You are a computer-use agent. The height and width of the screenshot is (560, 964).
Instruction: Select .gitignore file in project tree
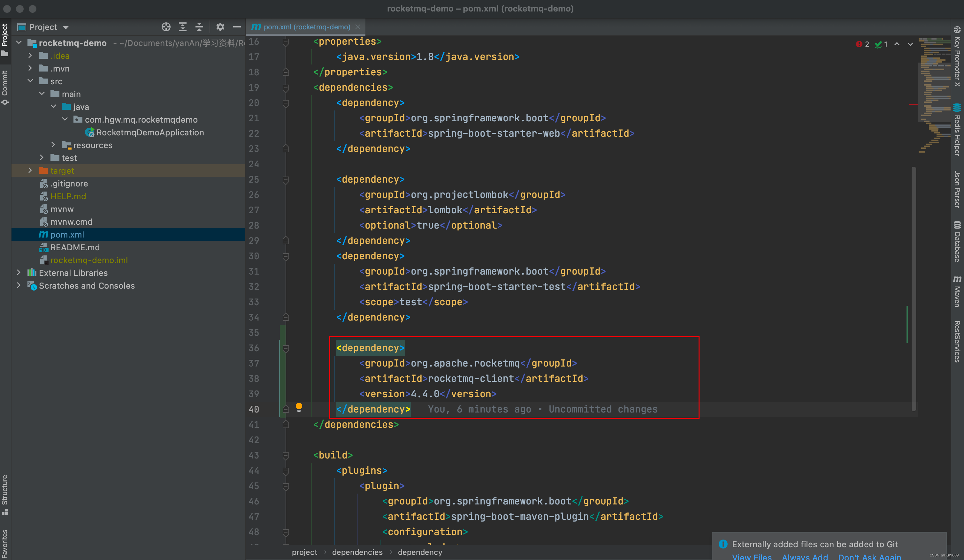(69, 184)
